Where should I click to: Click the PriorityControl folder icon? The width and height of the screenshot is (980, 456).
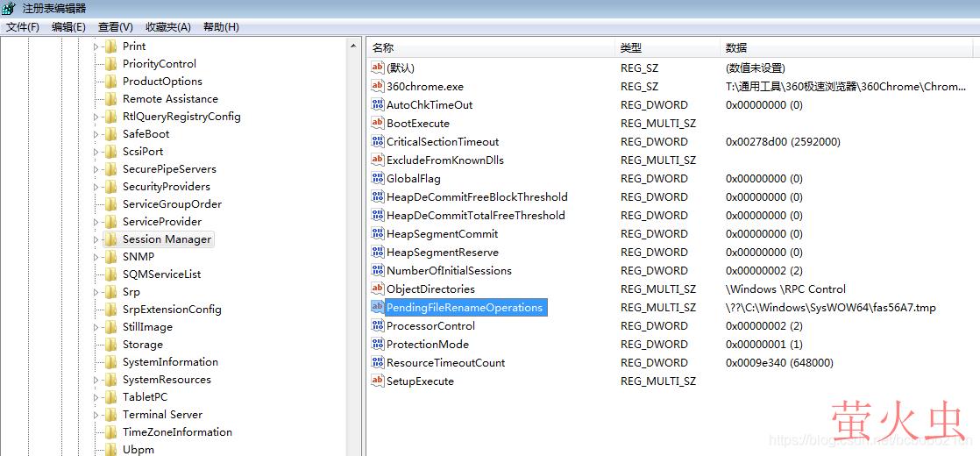[111, 64]
